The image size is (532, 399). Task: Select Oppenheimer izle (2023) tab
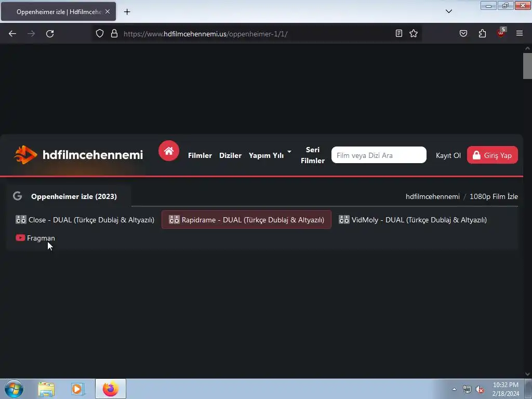[74, 196]
